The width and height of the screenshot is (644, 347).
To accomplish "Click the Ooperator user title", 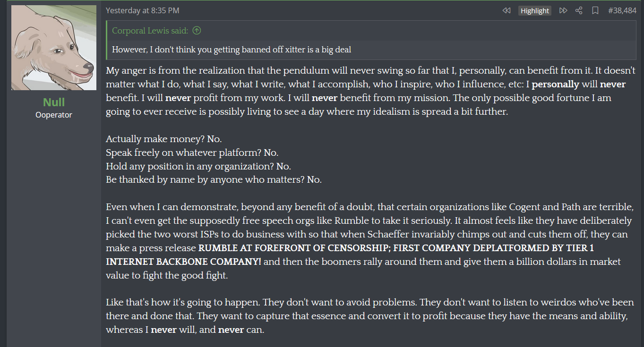I will tap(54, 115).
